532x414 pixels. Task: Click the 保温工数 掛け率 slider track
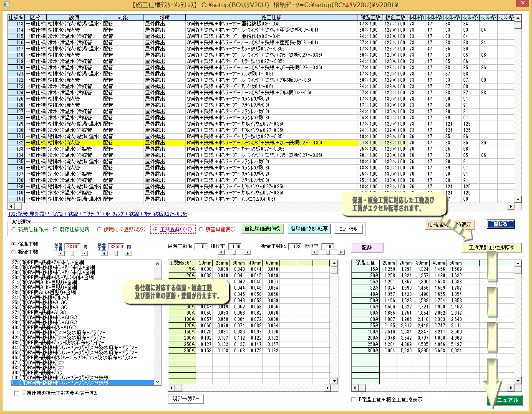tap(234, 252)
